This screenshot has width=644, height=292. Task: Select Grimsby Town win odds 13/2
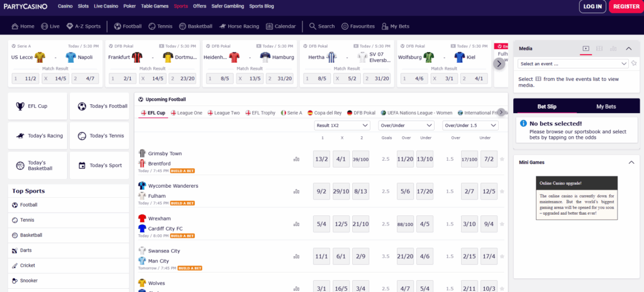click(321, 159)
